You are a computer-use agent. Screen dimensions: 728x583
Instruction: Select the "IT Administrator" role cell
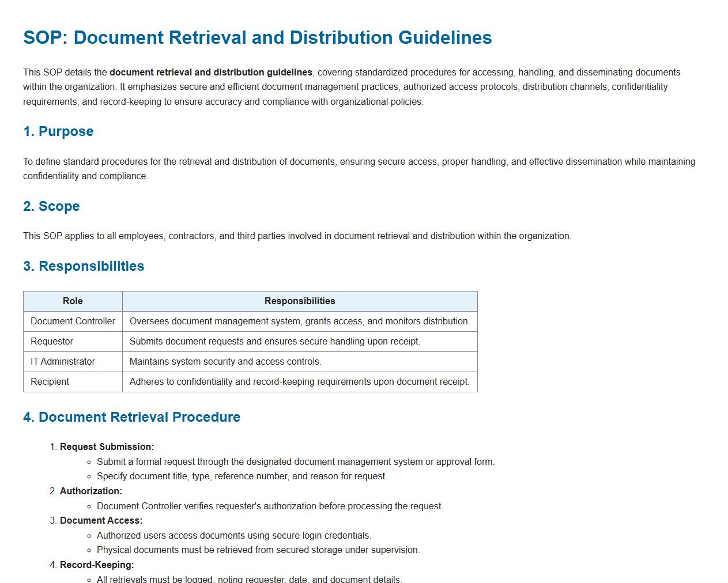[x=63, y=362]
